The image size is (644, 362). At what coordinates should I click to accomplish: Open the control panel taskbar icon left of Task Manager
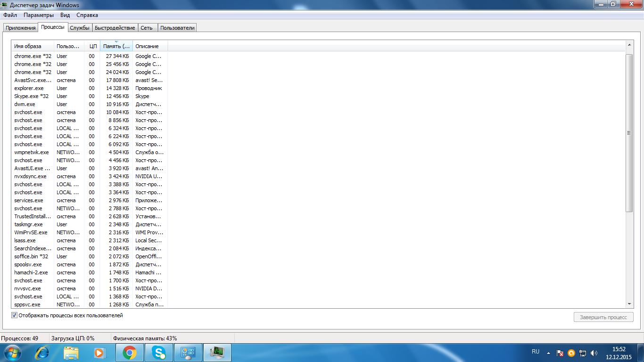pyautogui.click(x=188, y=353)
